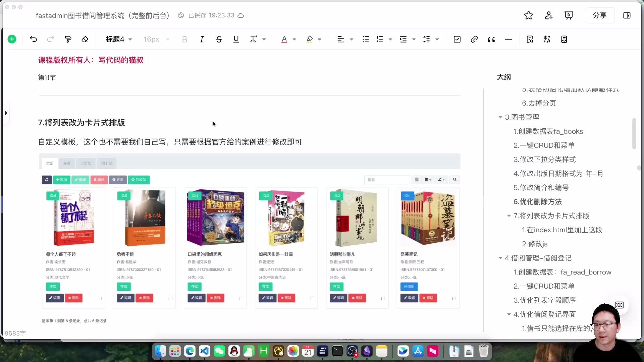Screen dimensions: 644x362
Task: Insert a numbered list
Action: [380, 39]
